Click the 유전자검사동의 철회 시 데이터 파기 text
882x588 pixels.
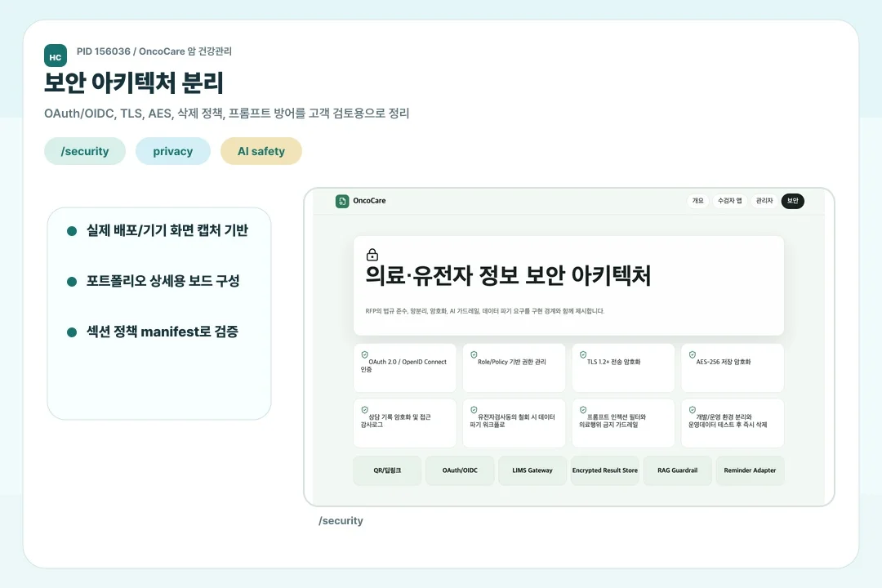coord(512,421)
